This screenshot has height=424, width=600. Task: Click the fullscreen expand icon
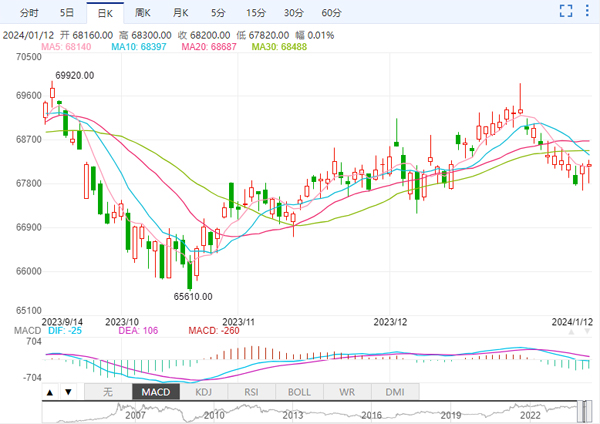[566, 11]
